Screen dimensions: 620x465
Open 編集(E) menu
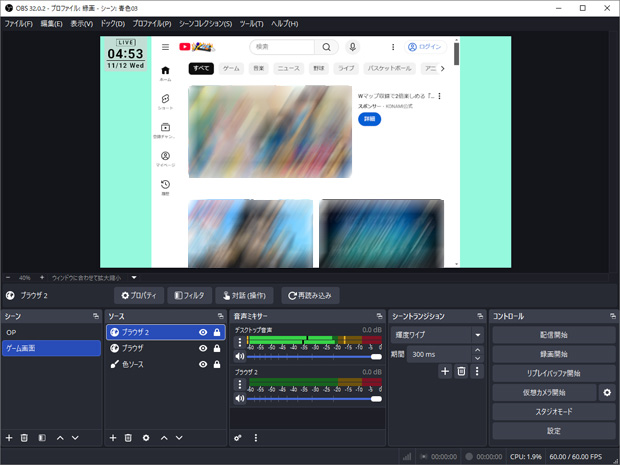[x=51, y=24]
